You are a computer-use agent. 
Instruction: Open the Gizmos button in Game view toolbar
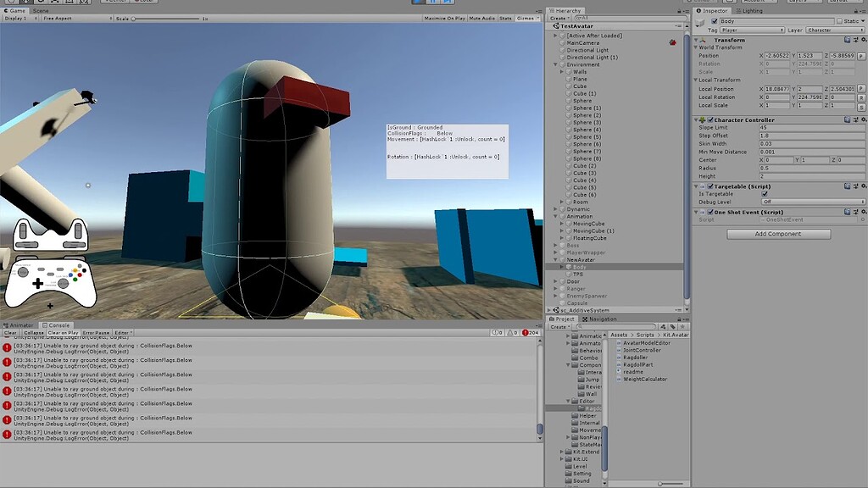click(x=526, y=18)
